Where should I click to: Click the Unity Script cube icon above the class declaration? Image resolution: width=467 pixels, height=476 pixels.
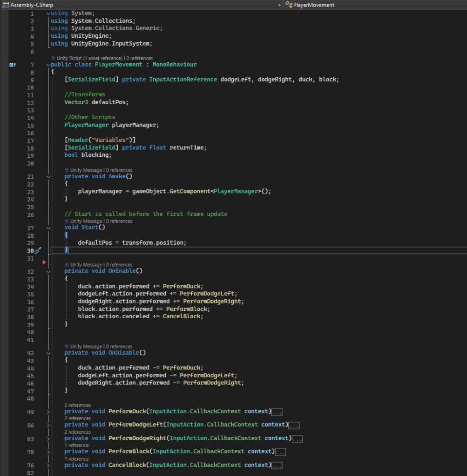point(54,58)
